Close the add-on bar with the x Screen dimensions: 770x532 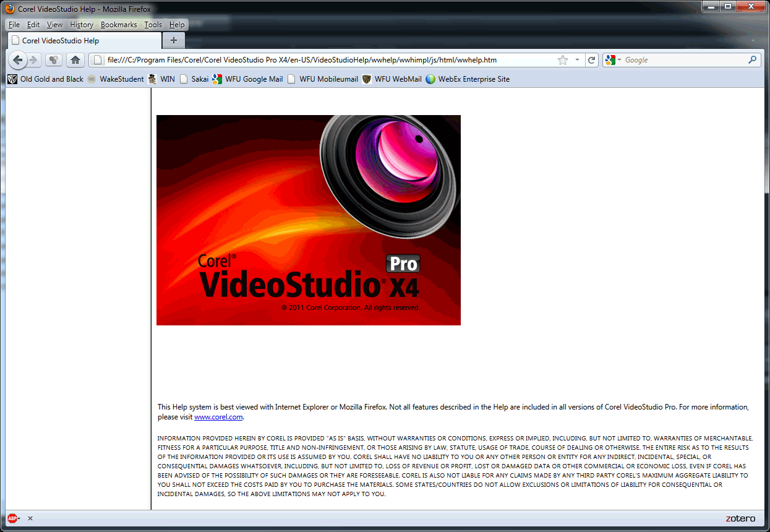point(30,518)
